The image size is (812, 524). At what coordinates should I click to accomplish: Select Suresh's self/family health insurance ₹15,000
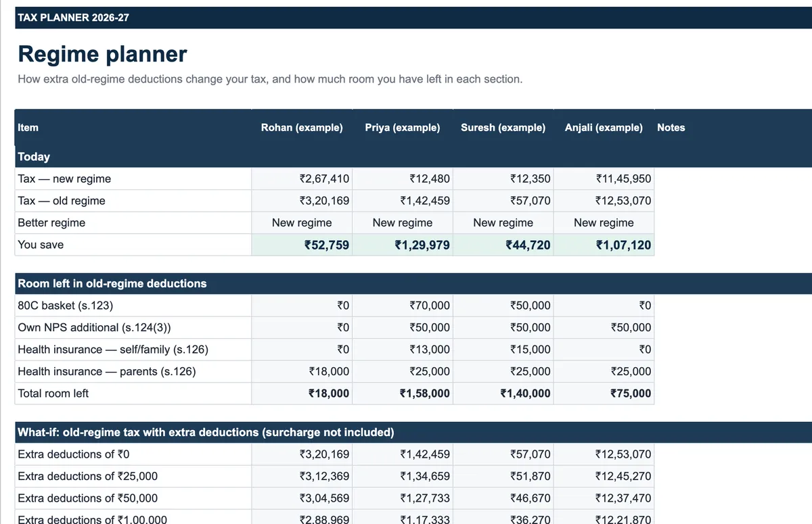[531, 350]
